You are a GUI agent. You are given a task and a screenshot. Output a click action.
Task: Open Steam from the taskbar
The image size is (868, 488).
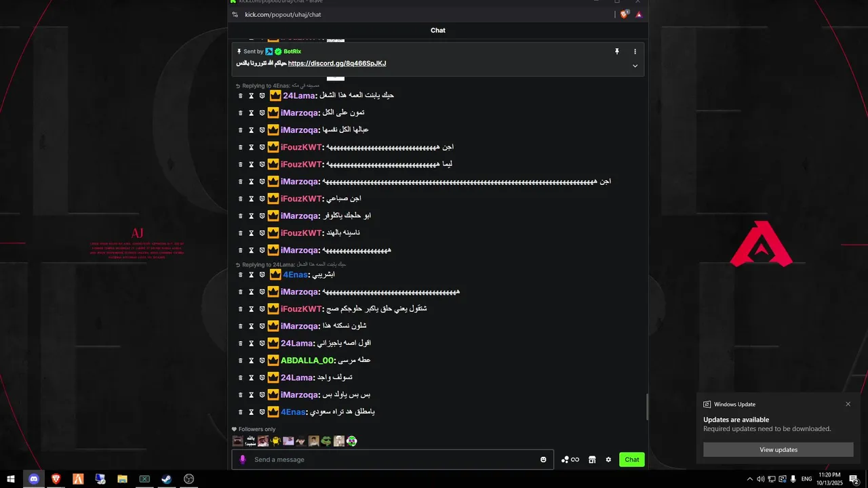click(166, 479)
